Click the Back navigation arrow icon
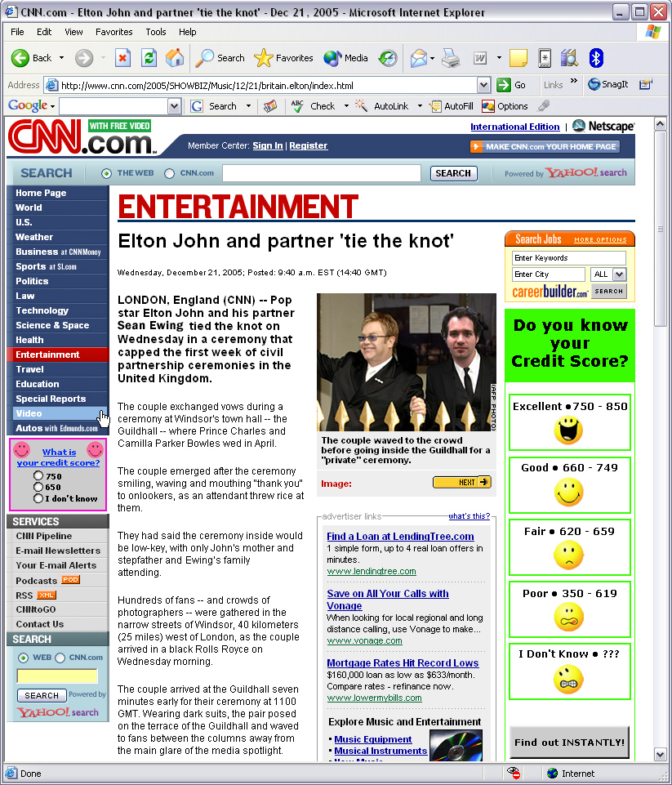 pyautogui.click(x=20, y=58)
